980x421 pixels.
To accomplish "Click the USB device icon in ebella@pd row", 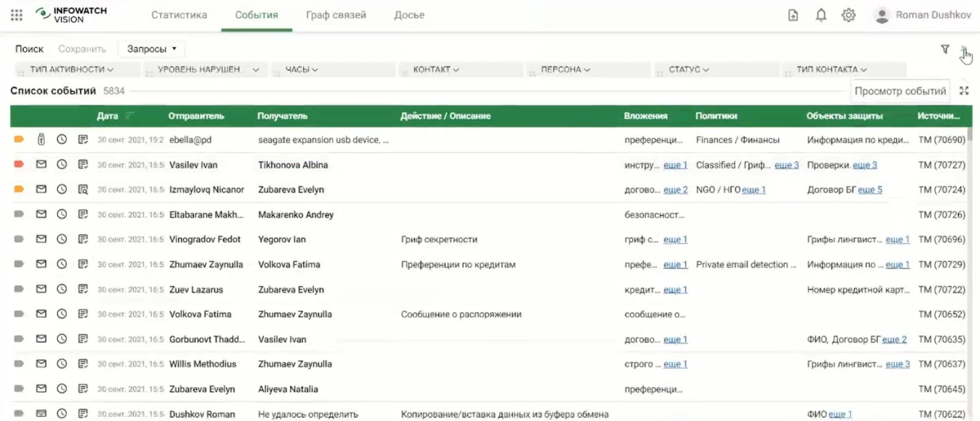I will pos(41,140).
